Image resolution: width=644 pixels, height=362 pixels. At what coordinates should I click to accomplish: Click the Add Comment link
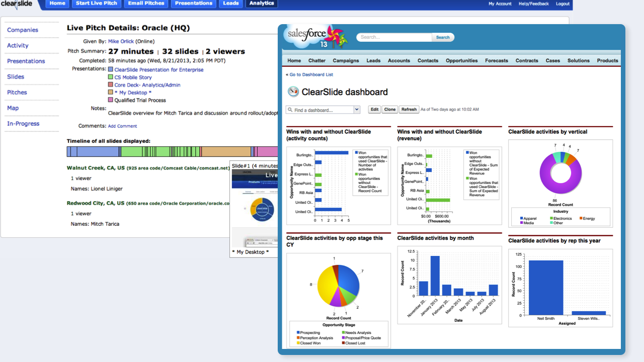(122, 126)
